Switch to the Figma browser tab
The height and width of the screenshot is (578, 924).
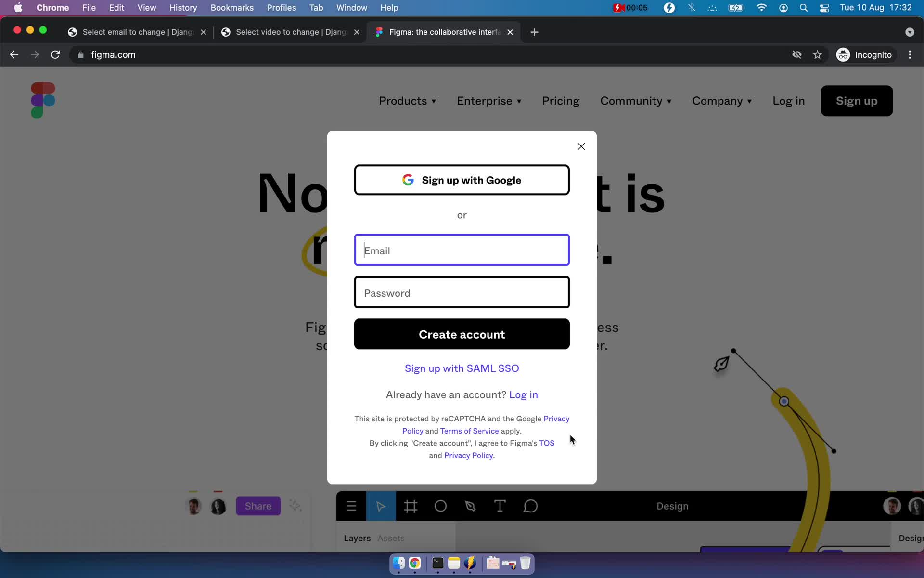click(436, 32)
